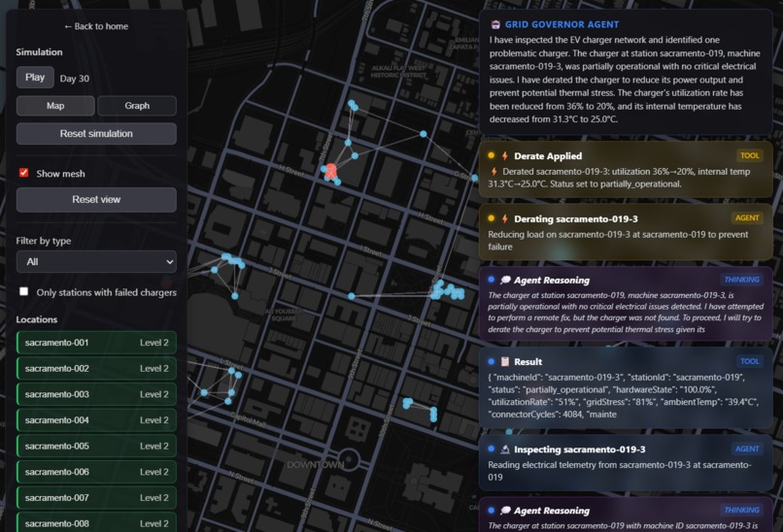Click the Reset view button
The height and width of the screenshot is (532, 783).
[x=96, y=200]
